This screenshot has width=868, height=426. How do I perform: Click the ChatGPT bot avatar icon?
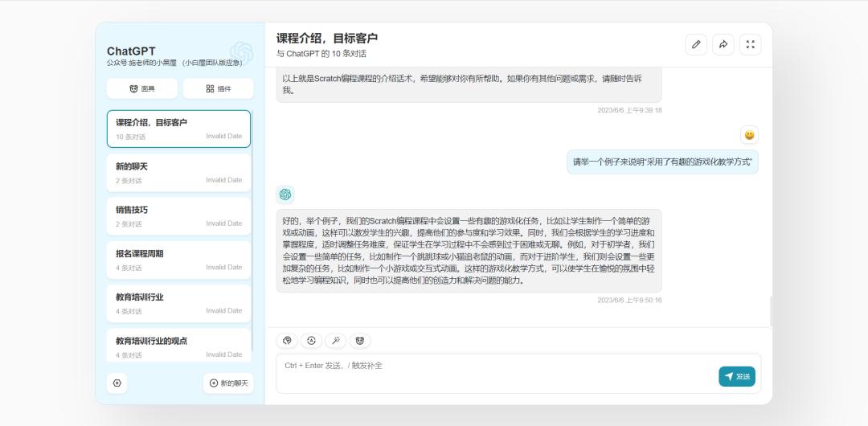pyautogui.click(x=285, y=195)
